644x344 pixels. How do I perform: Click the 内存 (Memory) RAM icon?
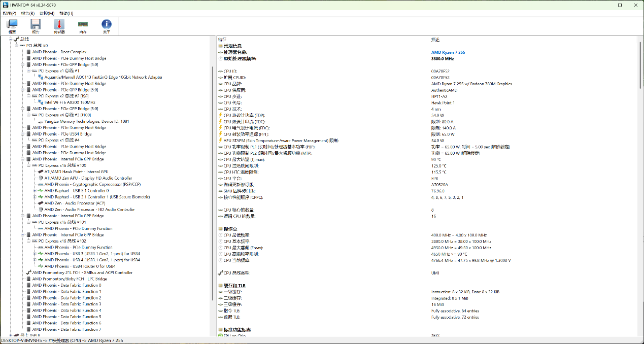pos(83,25)
